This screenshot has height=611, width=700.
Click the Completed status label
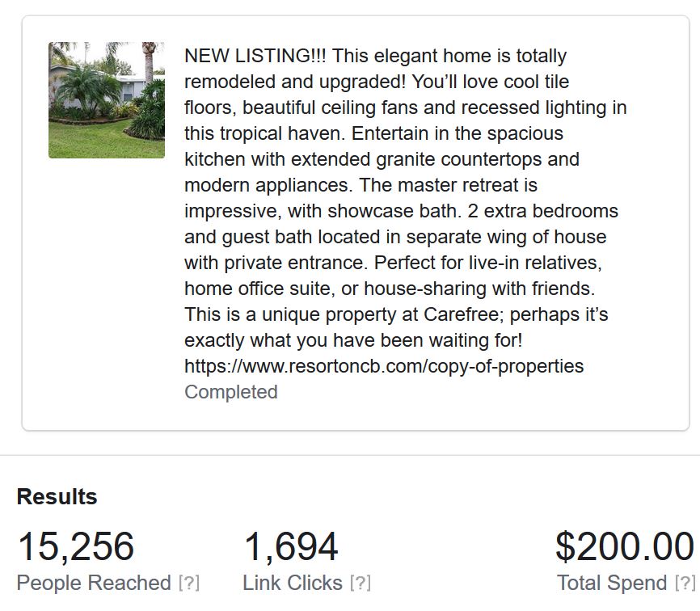(231, 392)
